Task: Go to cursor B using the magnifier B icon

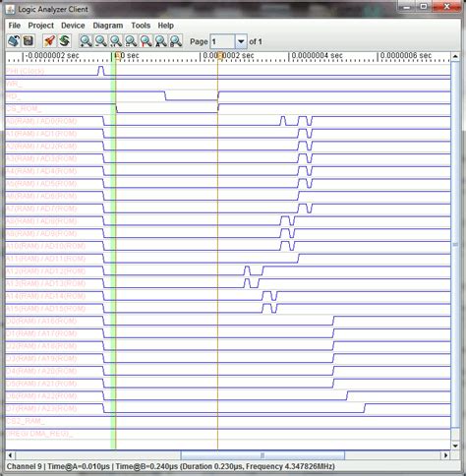Action: pos(176,41)
